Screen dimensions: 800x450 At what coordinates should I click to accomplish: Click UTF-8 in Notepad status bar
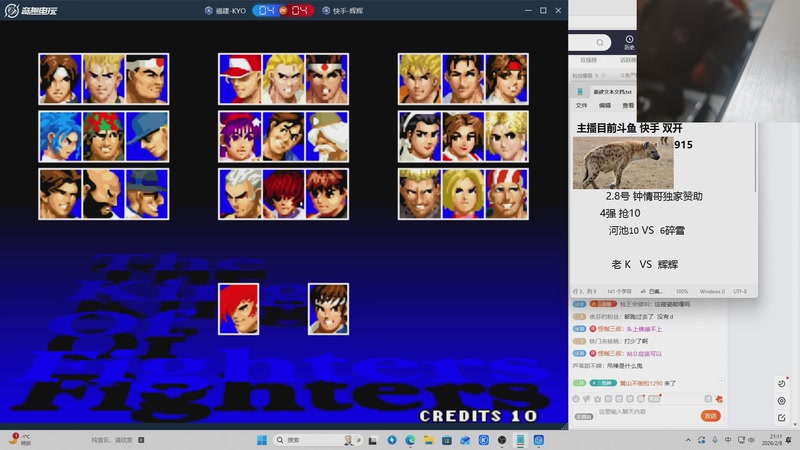(740, 291)
